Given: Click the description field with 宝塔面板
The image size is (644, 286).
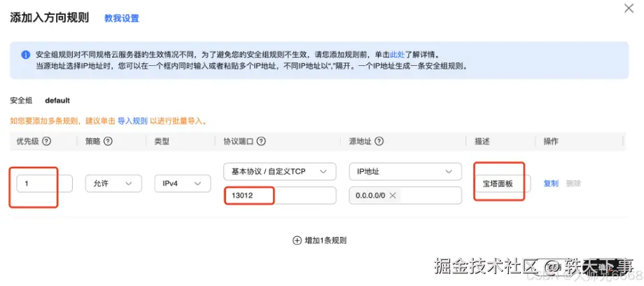Looking at the screenshot, I should [503, 184].
